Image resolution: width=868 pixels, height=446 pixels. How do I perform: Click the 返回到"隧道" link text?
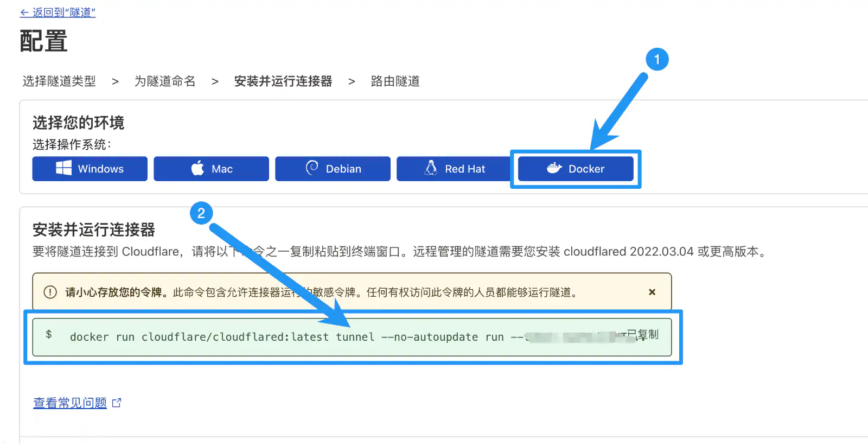63,12
